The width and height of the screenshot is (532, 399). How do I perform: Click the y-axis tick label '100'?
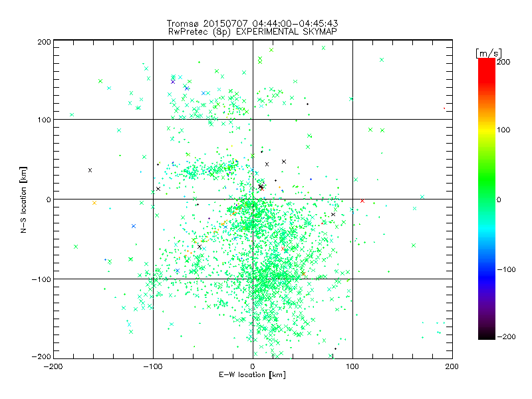pyautogui.click(x=44, y=120)
